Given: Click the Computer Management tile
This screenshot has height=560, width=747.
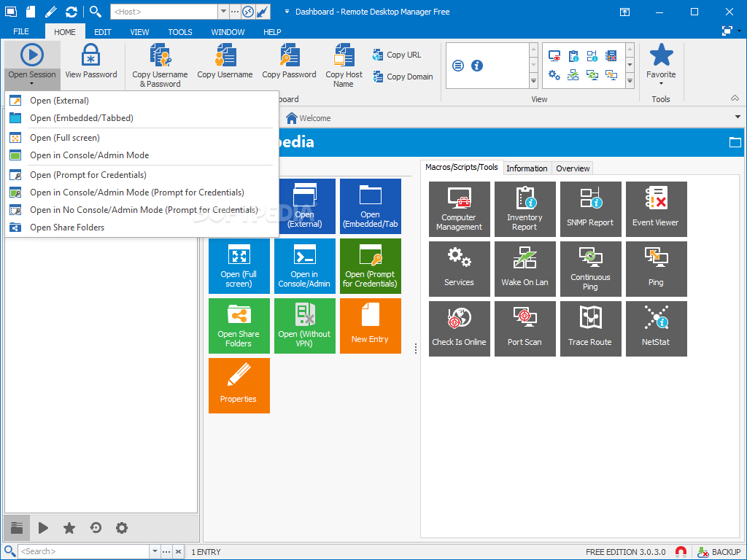Looking at the screenshot, I should coord(460,209).
